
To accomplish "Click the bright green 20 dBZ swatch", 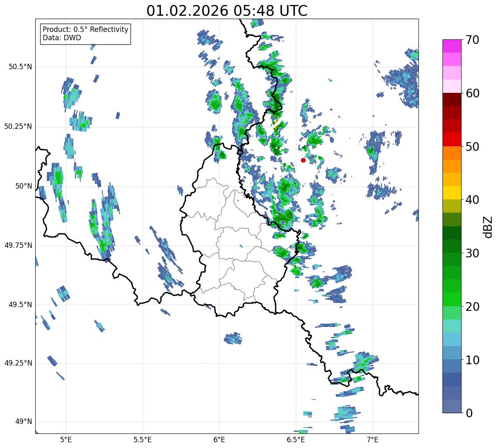I will (x=452, y=300).
